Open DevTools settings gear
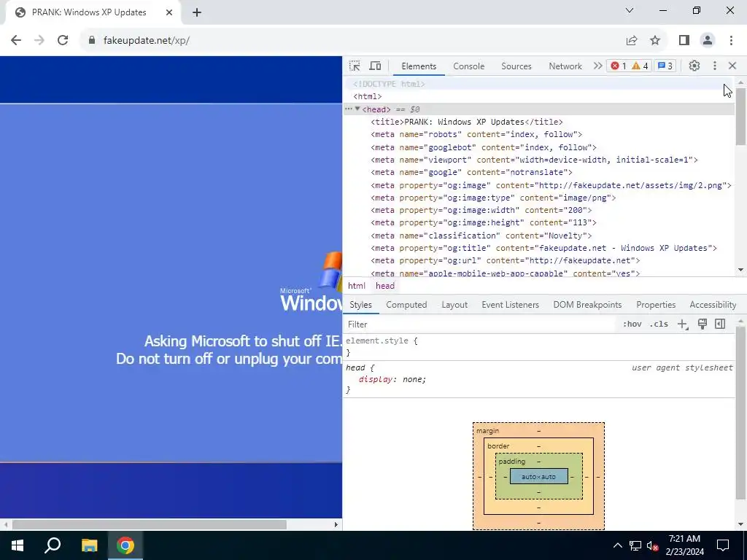This screenshot has width=747, height=560. (694, 66)
